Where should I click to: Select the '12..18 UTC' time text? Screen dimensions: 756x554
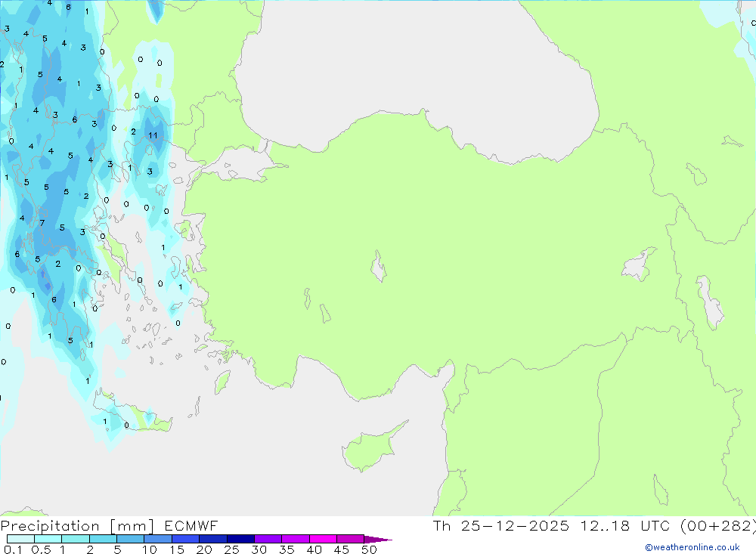pos(625,526)
